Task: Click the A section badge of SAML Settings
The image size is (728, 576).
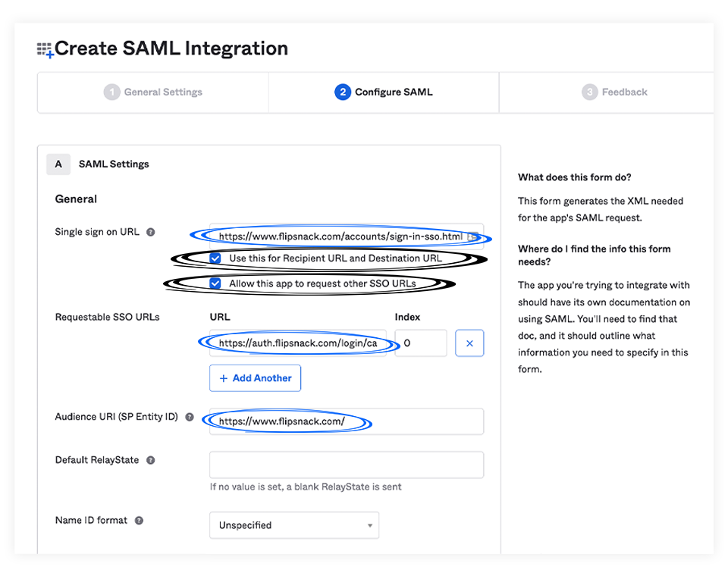Action: point(58,164)
